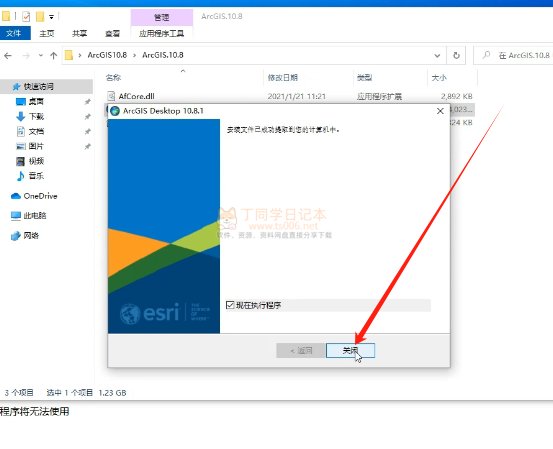Click the 2021/1/21 11:21 date cell
The width and height of the screenshot is (553, 449).
(297, 96)
